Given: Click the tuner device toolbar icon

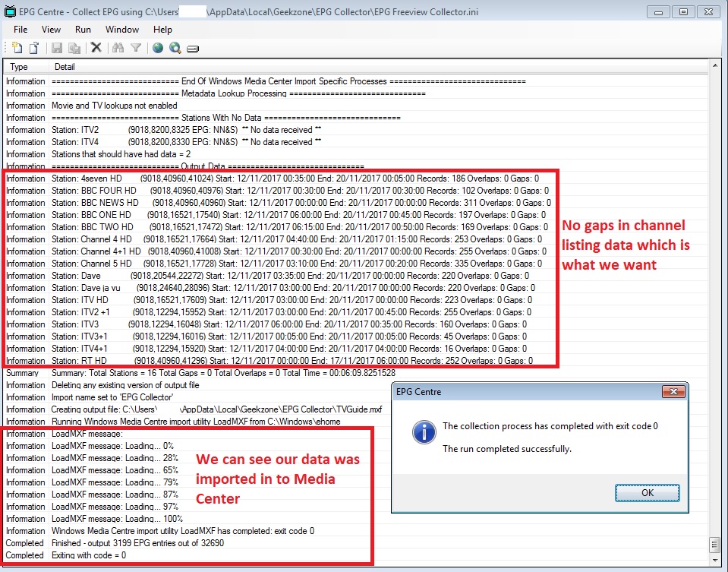Looking at the screenshot, I should pyautogui.click(x=193, y=49).
